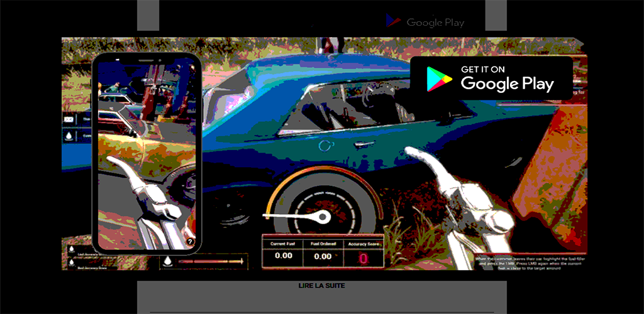Select the Fuel Ordered 0.00 value
The image size is (644, 314).
323,257
